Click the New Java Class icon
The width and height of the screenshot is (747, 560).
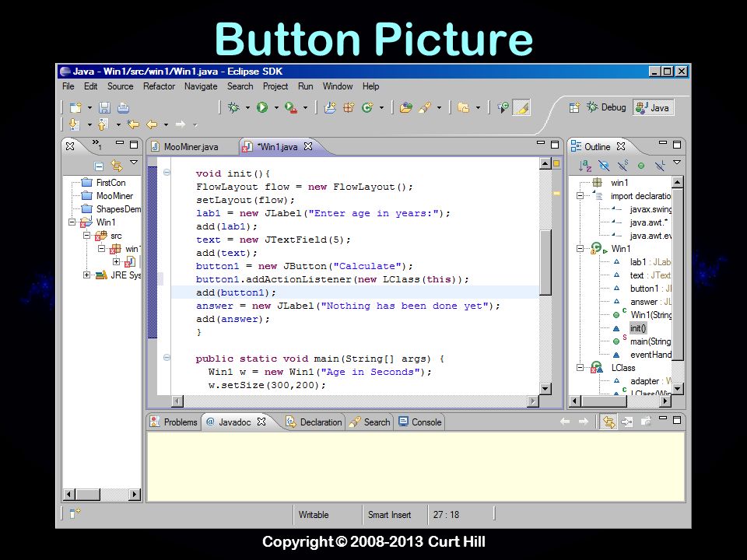click(x=366, y=107)
